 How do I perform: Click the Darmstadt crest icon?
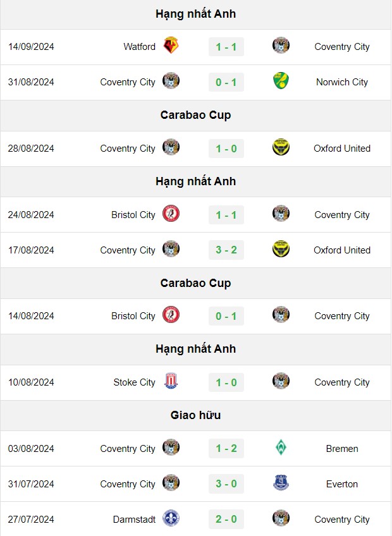(x=171, y=518)
